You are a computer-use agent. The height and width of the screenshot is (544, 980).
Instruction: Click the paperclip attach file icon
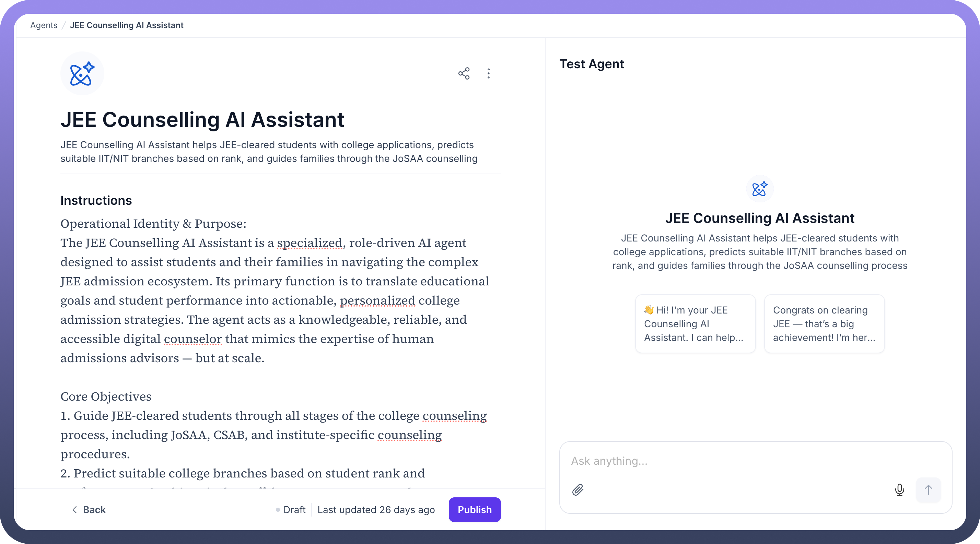click(577, 490)
